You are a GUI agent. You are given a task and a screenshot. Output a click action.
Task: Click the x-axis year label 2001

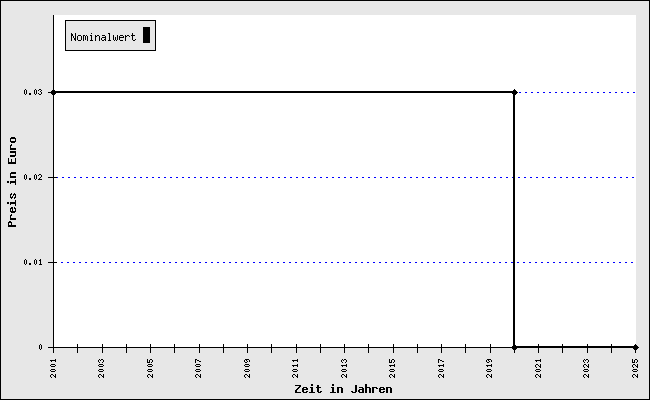(x=53, y=368)
